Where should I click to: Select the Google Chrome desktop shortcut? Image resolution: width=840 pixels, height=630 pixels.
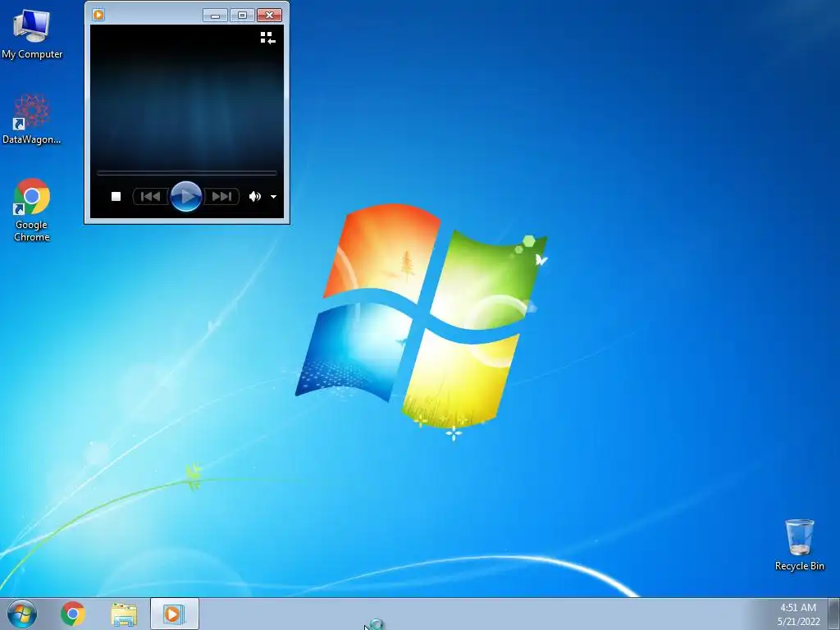point(32,210)
